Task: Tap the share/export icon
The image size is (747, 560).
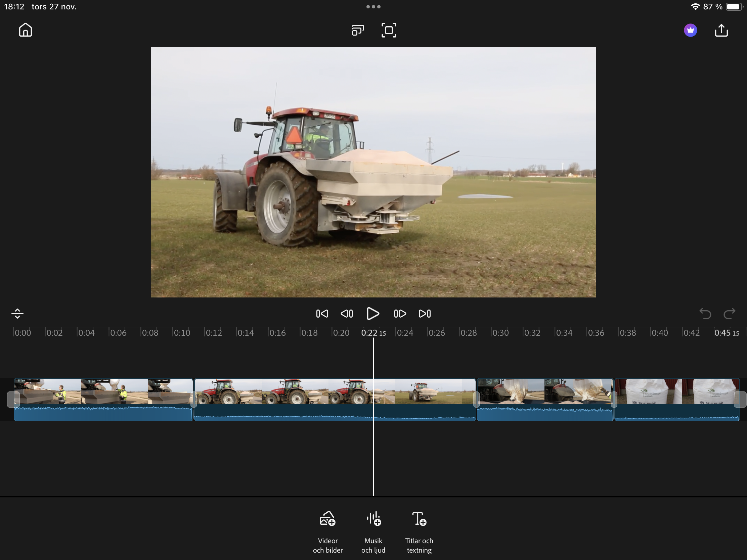Action: [x=721, y=30]
